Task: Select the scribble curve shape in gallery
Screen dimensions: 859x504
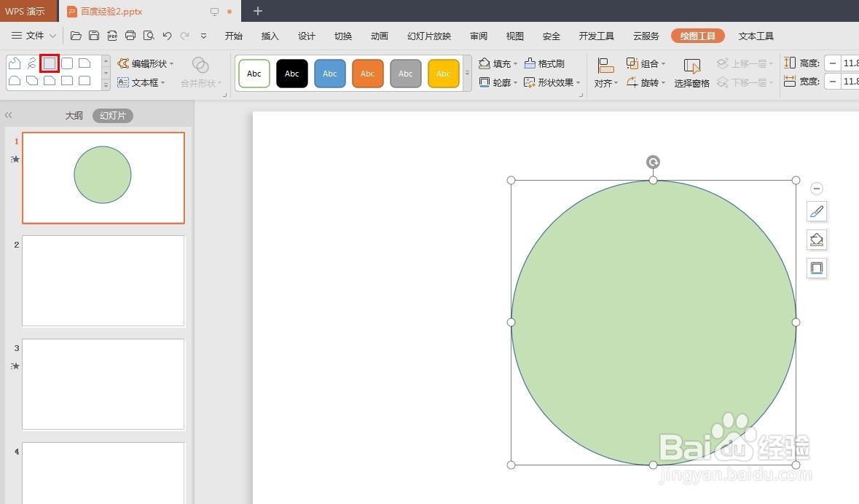Action: coord(32,63)
